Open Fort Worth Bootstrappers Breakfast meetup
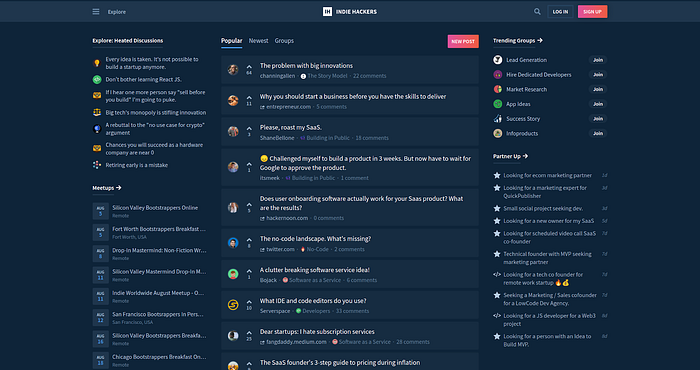 159,229
